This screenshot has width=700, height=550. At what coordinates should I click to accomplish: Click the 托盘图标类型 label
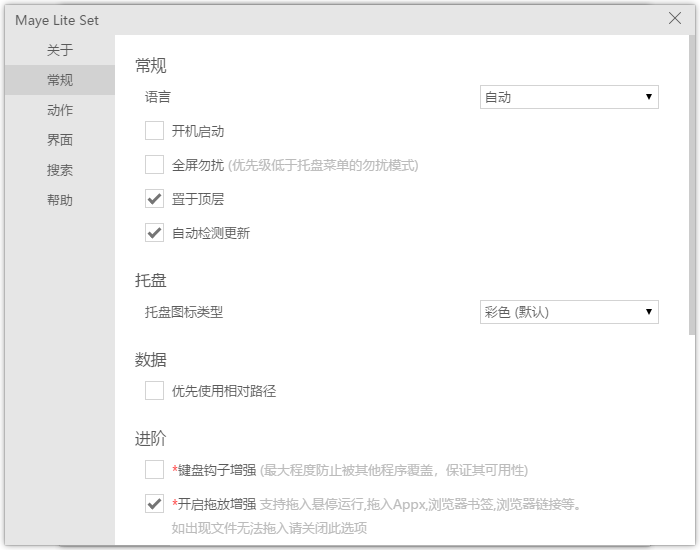click(184, 312)
